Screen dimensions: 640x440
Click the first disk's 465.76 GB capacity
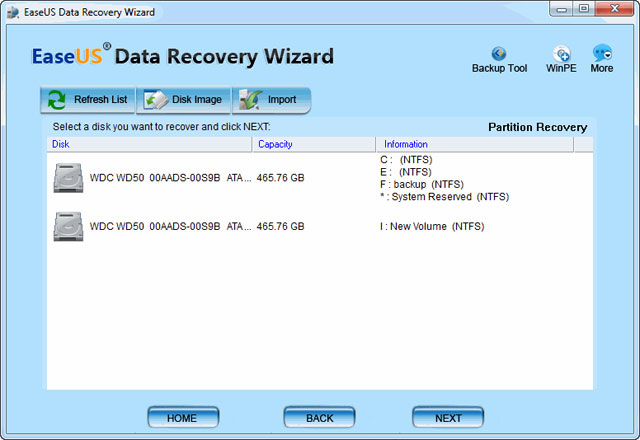[x=280, y=178]
